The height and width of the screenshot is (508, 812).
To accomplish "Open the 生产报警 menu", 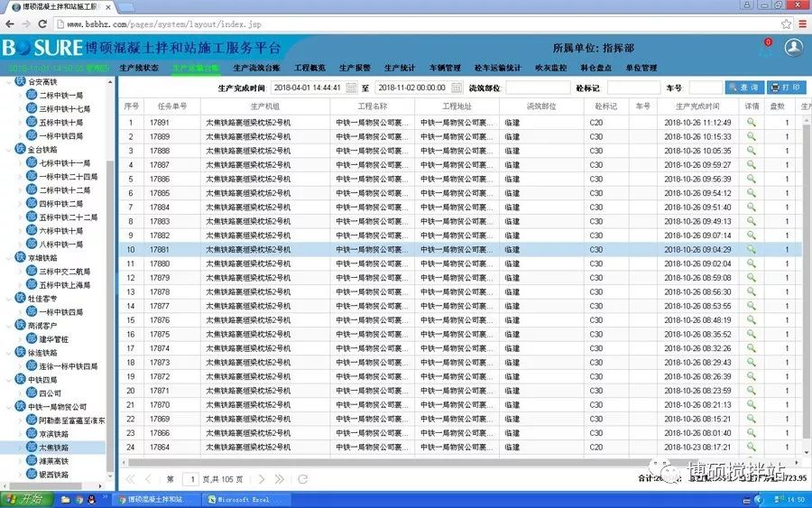I will [355, 68].
